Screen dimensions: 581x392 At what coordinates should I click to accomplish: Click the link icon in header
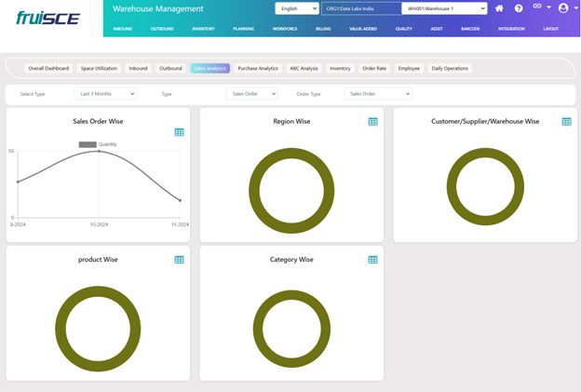[x=537, y=7]
